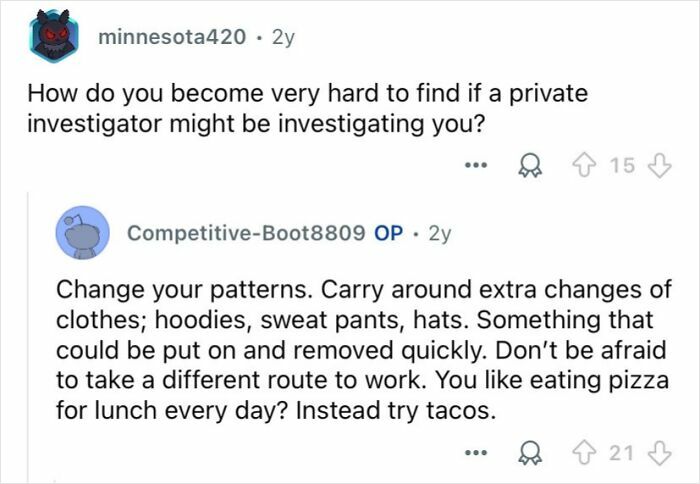Viewport: 700px width, 484px height.
Task: Upvote Competitive-Boot8809's reply
Action: [x=585, y=453]
